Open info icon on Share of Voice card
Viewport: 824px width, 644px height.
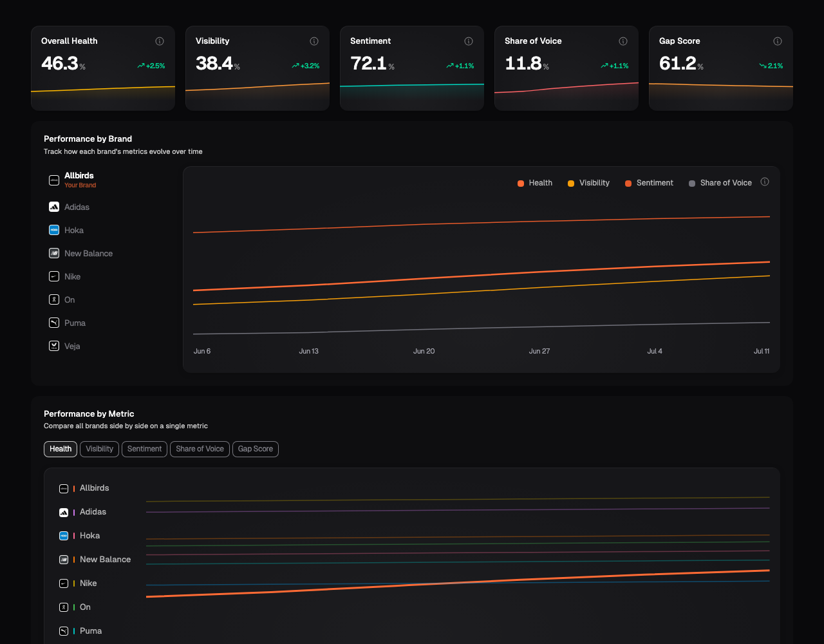(623, 41)
